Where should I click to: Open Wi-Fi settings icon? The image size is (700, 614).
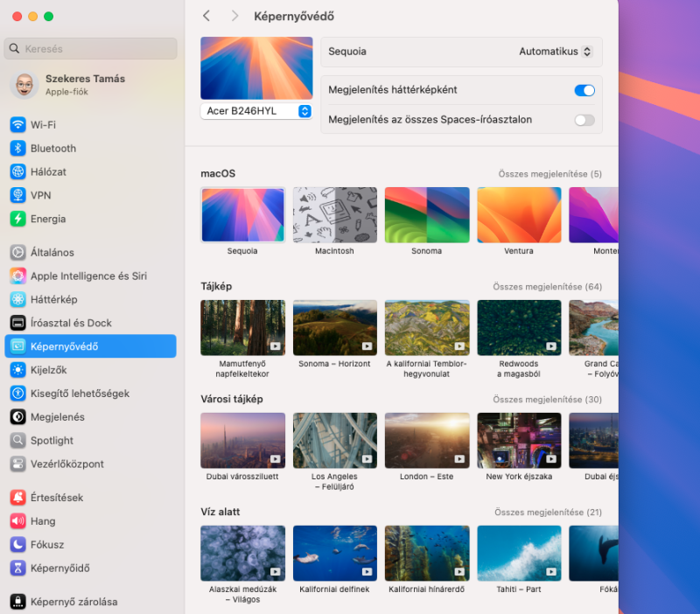click(x=17, y=124)
